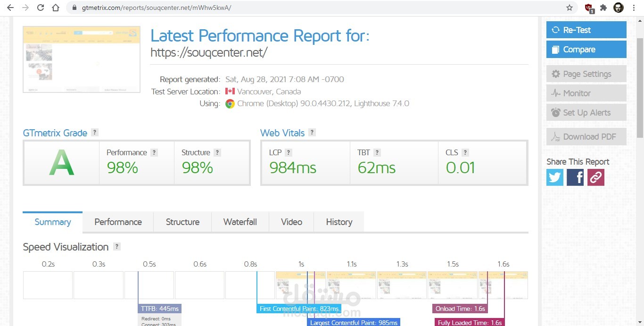
Task: Click First Contentful Paint: 823ms marker
Action: pos(299,309)
